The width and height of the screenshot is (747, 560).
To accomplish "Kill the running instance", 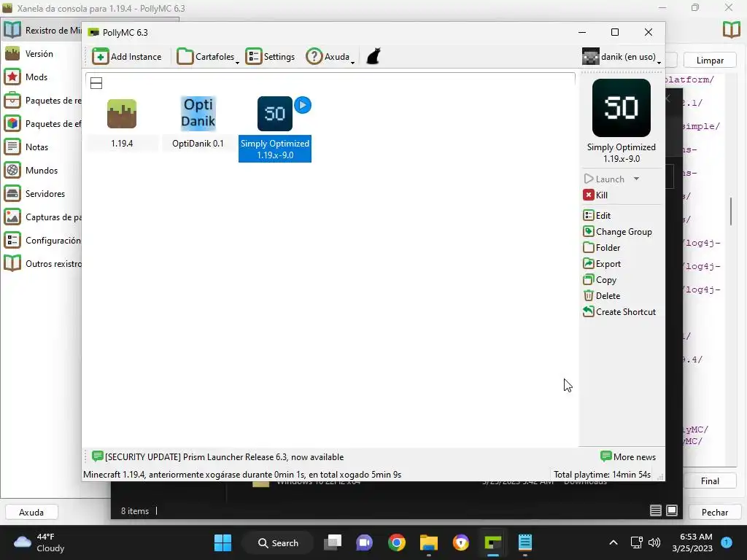I will point(595,195).
